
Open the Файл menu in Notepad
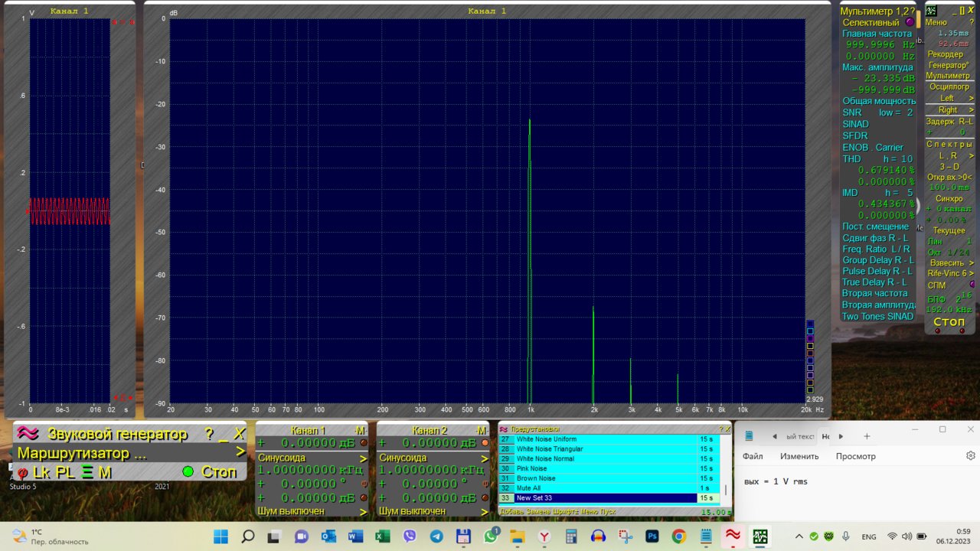tap(753, 456)
